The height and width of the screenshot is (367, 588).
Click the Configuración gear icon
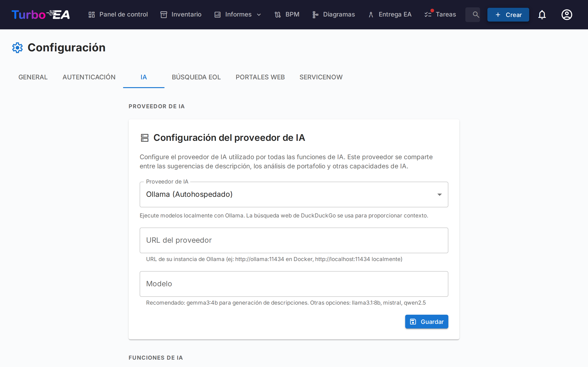[17, 47]
